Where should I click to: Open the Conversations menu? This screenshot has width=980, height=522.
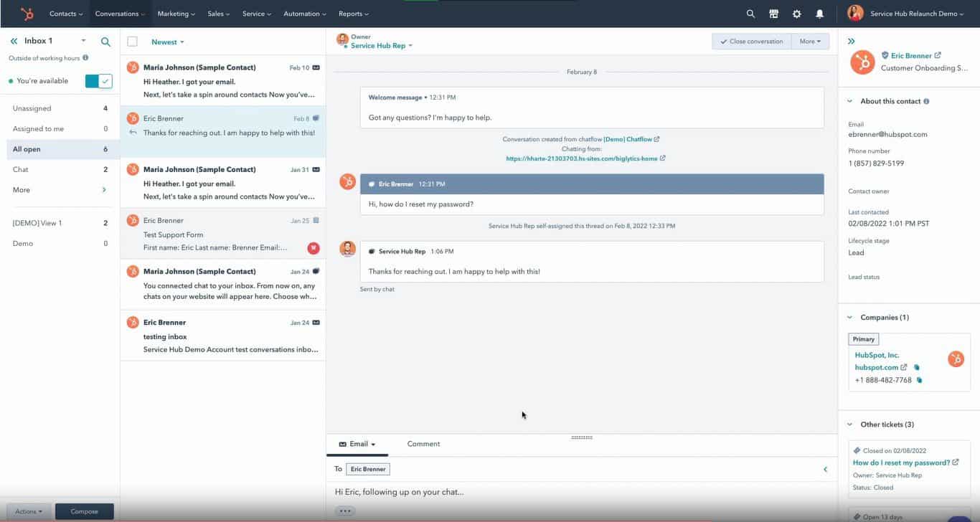point(119,14)
